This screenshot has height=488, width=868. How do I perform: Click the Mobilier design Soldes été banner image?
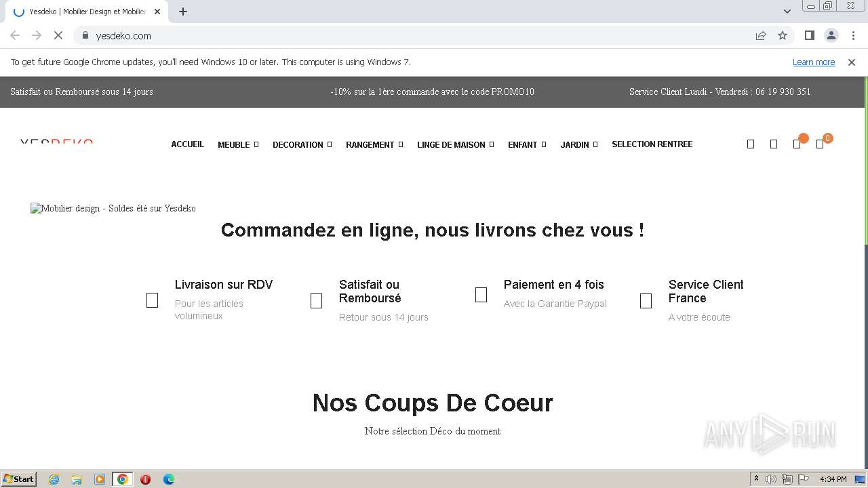tap(113, 208)
